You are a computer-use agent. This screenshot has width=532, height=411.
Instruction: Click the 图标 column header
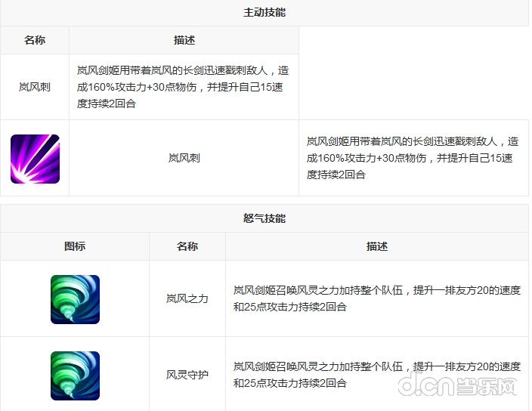click(x=75, y=246)
